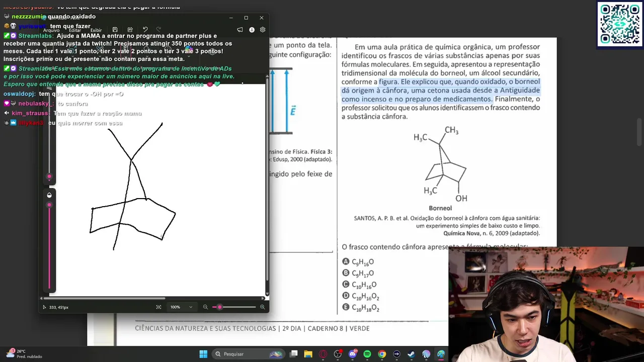Open Task View on taskbar
This screenshot has width=644, height=362.
(294, 354)
